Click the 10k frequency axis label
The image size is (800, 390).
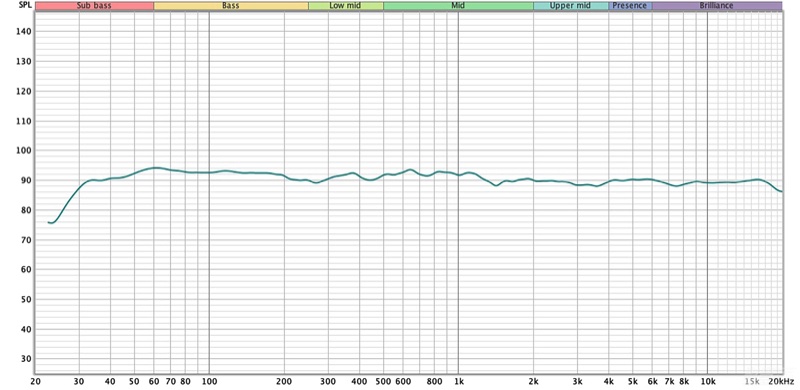(x=708, y=381)
